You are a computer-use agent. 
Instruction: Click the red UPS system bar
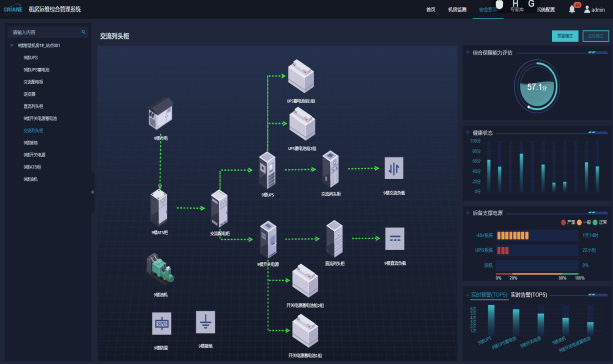point(503,250)
